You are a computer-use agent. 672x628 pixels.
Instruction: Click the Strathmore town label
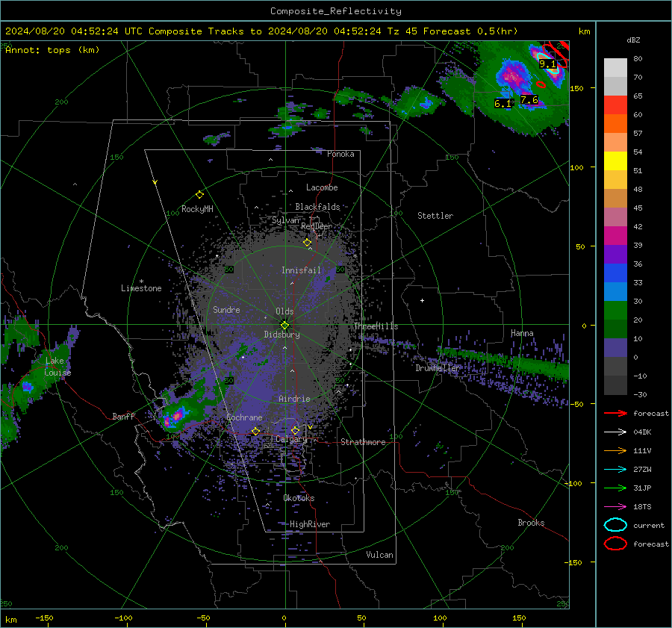coord(363,442)
